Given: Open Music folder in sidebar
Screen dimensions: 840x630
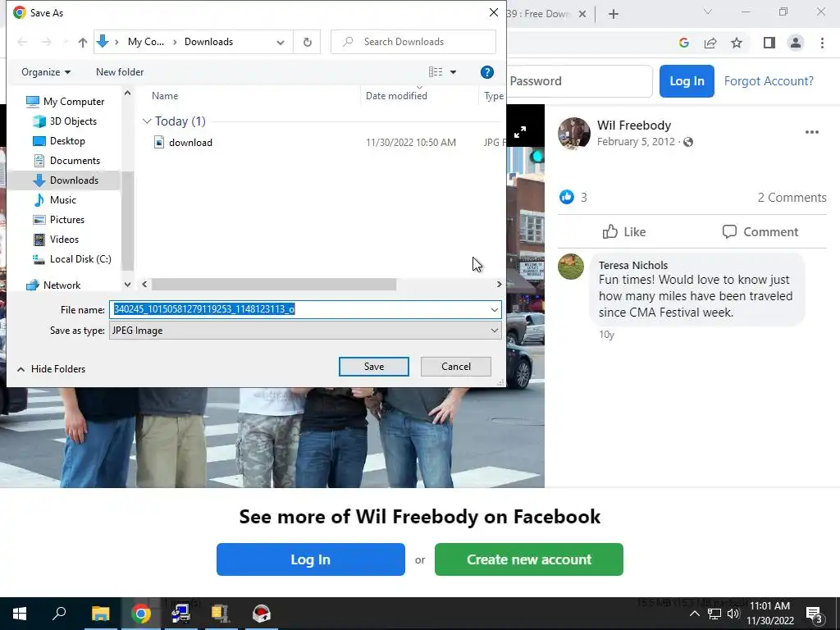Looking at the screenshot, I should tap(62, 200).
